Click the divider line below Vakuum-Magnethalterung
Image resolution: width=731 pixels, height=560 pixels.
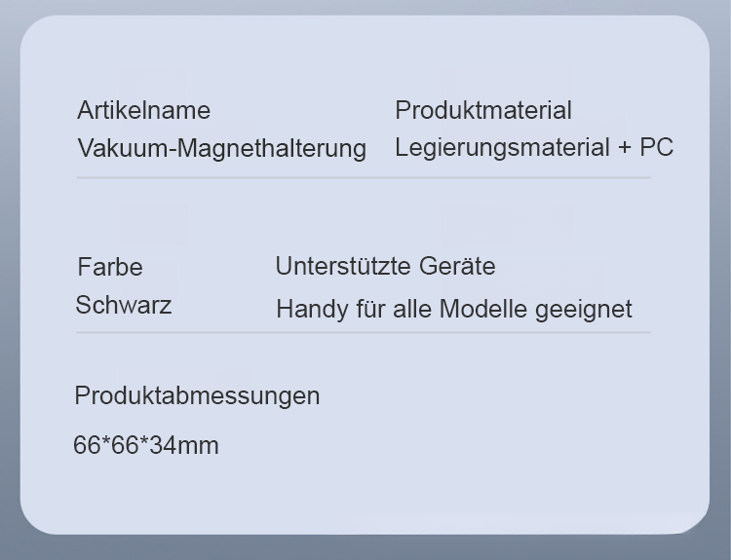pos(363,177)
